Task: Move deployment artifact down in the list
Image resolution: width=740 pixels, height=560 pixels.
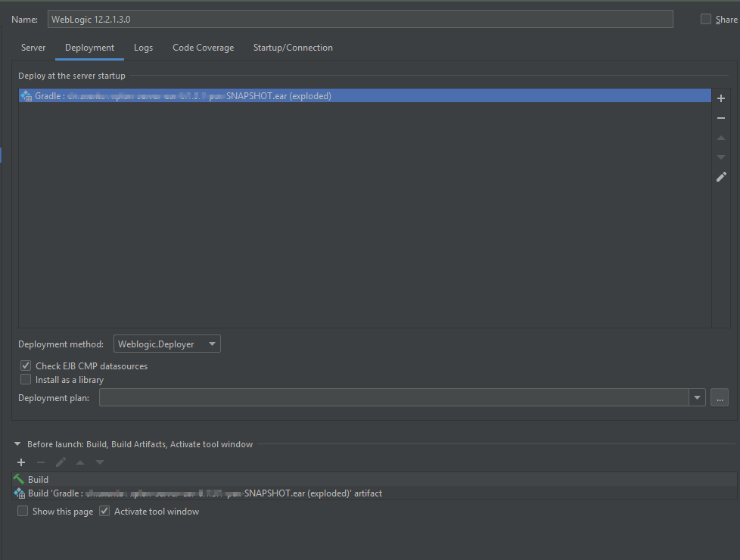Action: coord(720,157)
